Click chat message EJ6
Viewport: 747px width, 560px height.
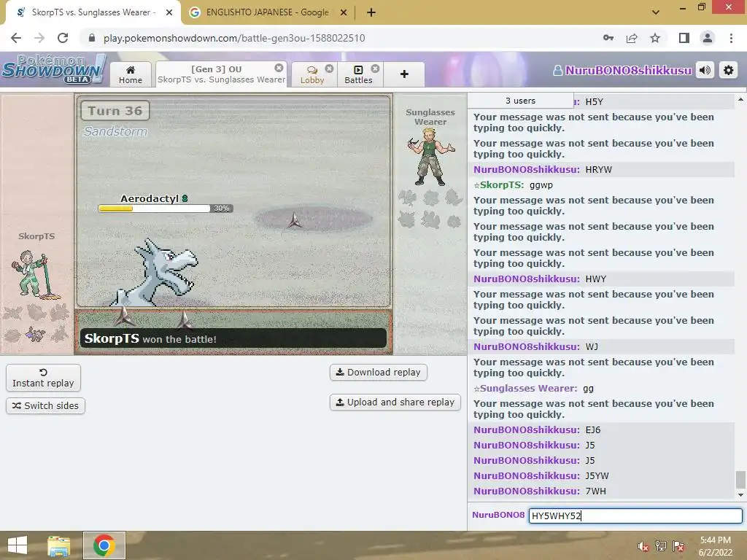tap(592, 430)
